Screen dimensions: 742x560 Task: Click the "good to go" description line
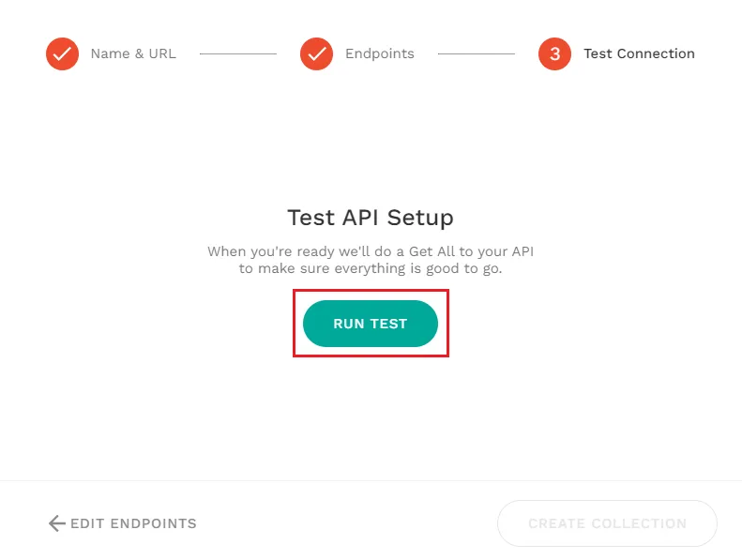(371, 269)
